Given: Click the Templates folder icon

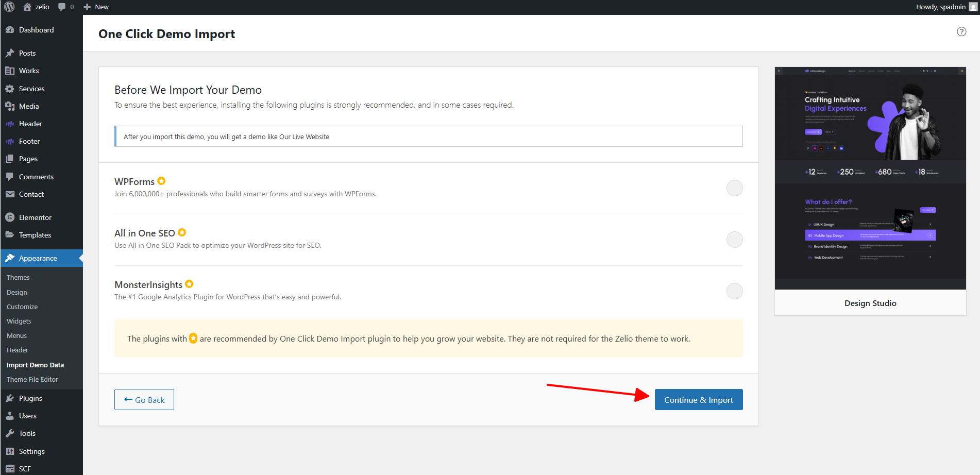Looking at the screenshot, I should [x=10, y=235].
